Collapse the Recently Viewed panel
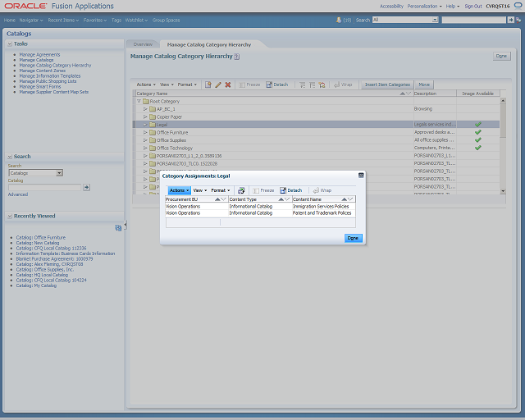Screen dimensions: 525x420 (x=10, y=216)
